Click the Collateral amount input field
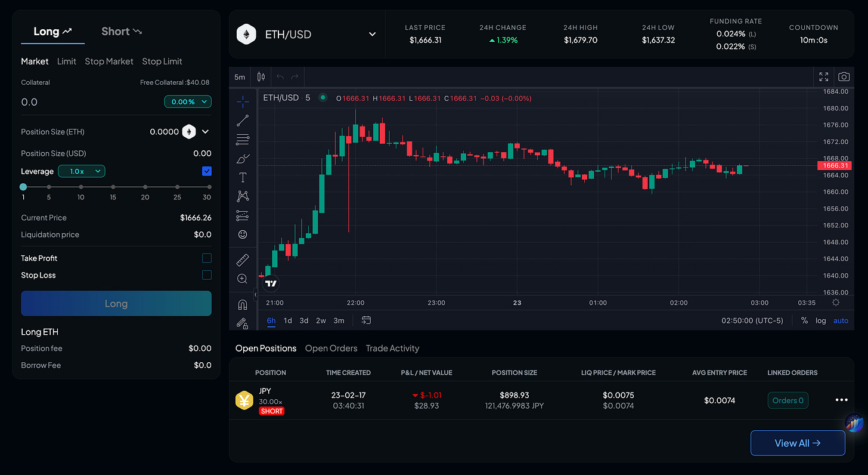The image size is (868, 475). pos(89,102)
